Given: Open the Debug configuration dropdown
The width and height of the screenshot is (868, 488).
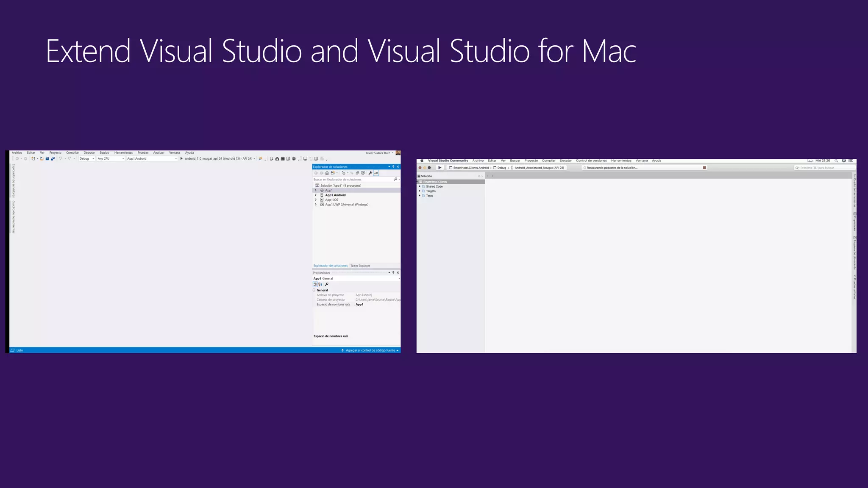Looking at the screenshot, I should tap(86, 159).
